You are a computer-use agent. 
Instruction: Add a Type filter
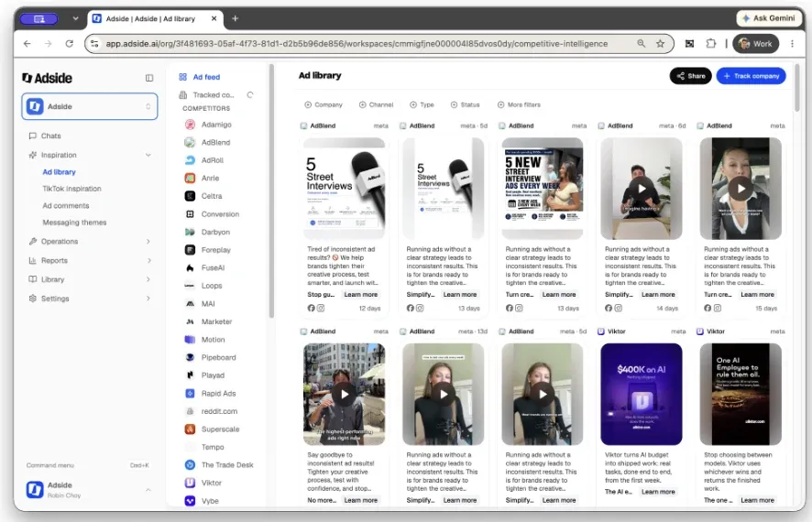422,105
